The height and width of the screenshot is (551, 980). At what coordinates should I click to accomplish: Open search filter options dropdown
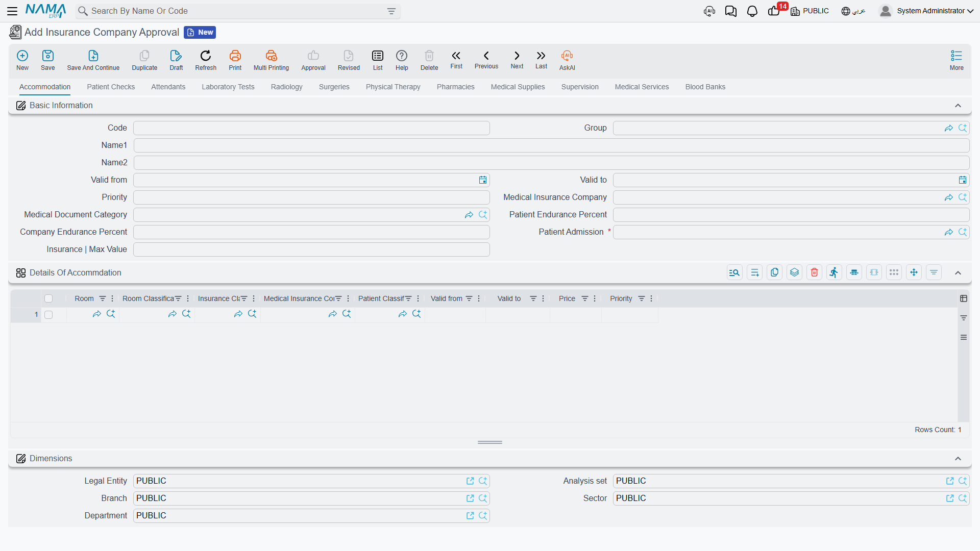(x=391, y=11)
